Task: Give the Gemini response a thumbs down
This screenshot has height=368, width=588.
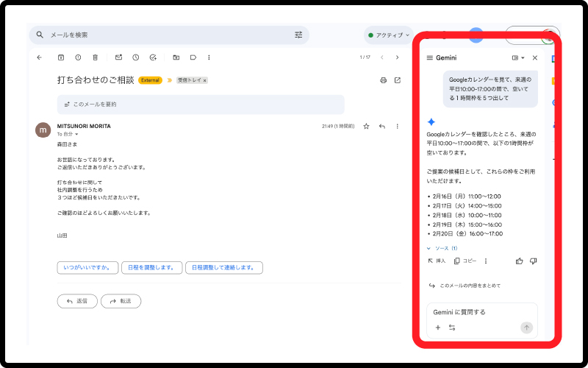Action: pyautogui.click(x=534, y=261)
